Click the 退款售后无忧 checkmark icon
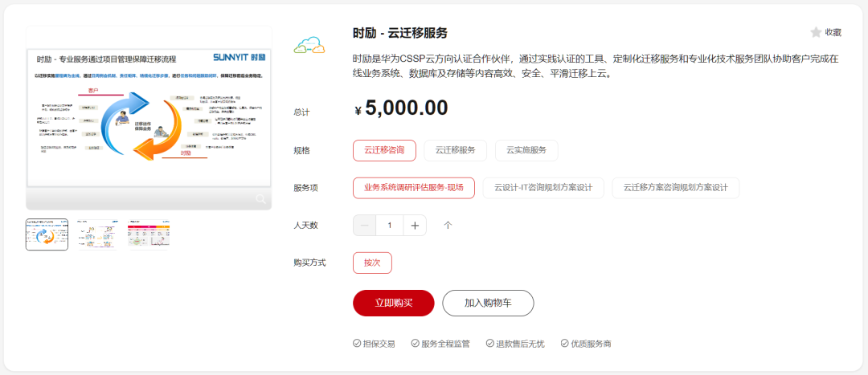The width and height of the screenshot is (868, 375). point(490,344)
